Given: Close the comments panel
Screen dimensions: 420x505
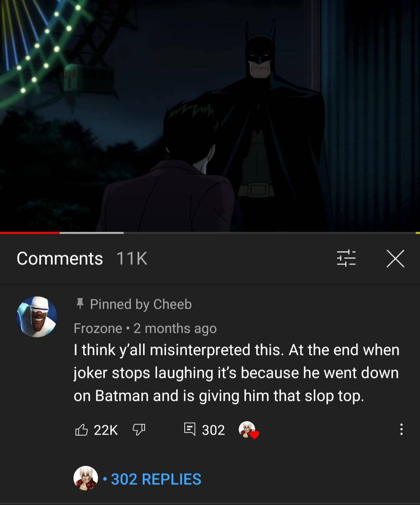Looking at the screenshot, I should [395, 259].
